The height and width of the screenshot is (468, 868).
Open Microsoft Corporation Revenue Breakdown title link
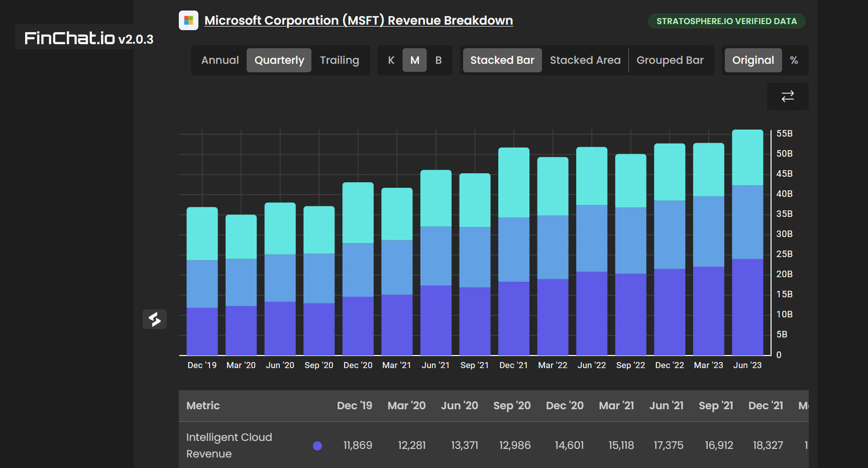358,21
